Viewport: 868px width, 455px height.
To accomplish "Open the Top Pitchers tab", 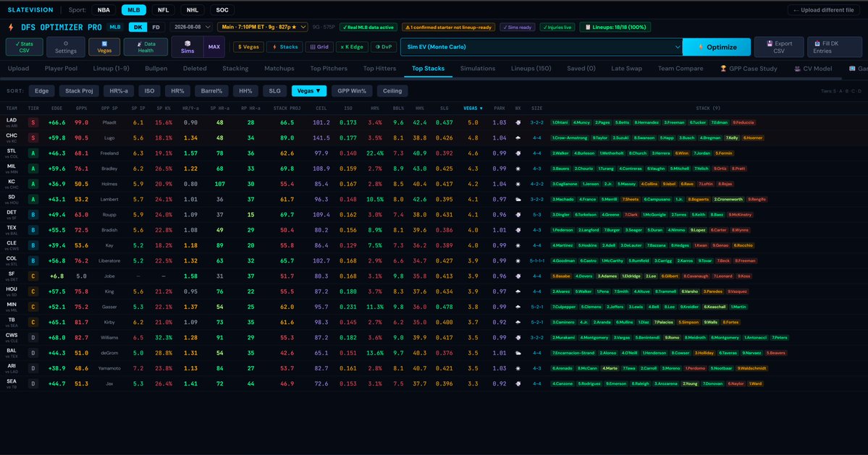I will pos(329,69).
